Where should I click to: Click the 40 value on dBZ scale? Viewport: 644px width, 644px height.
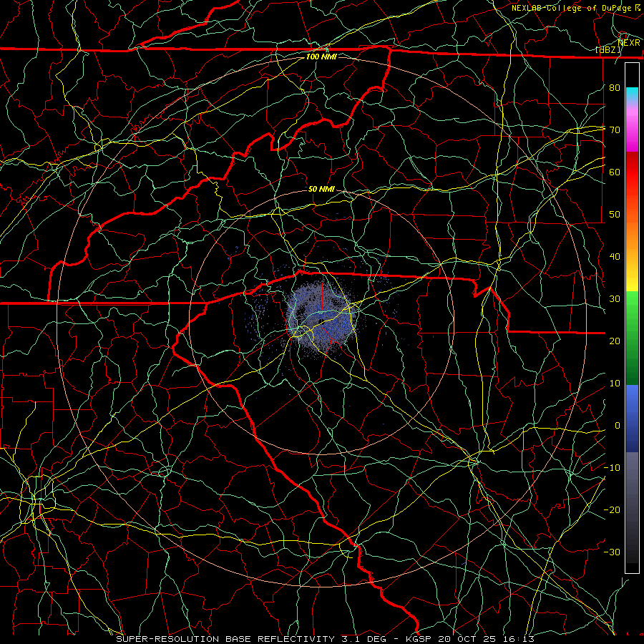(615, 257)
